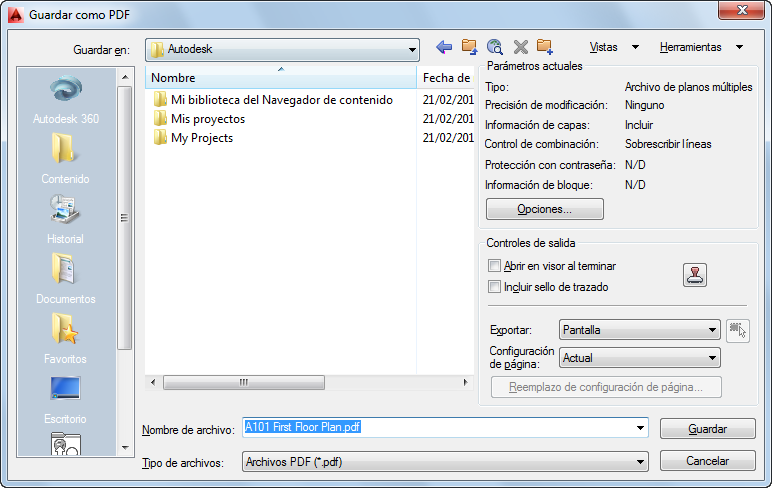Click the Mis proyectos folder icon
The width and height of the screenshot is (772, 488).
click(x=160, y=119)
